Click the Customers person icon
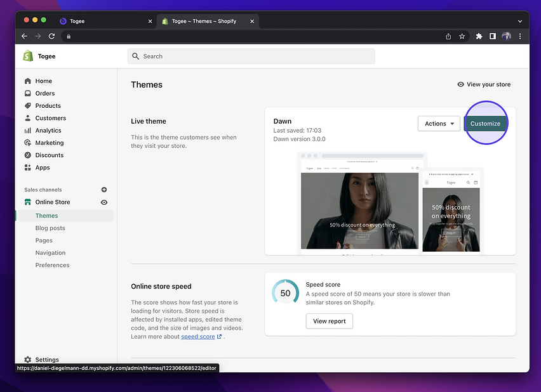The image size is (541, 392). tap(27, 118)
